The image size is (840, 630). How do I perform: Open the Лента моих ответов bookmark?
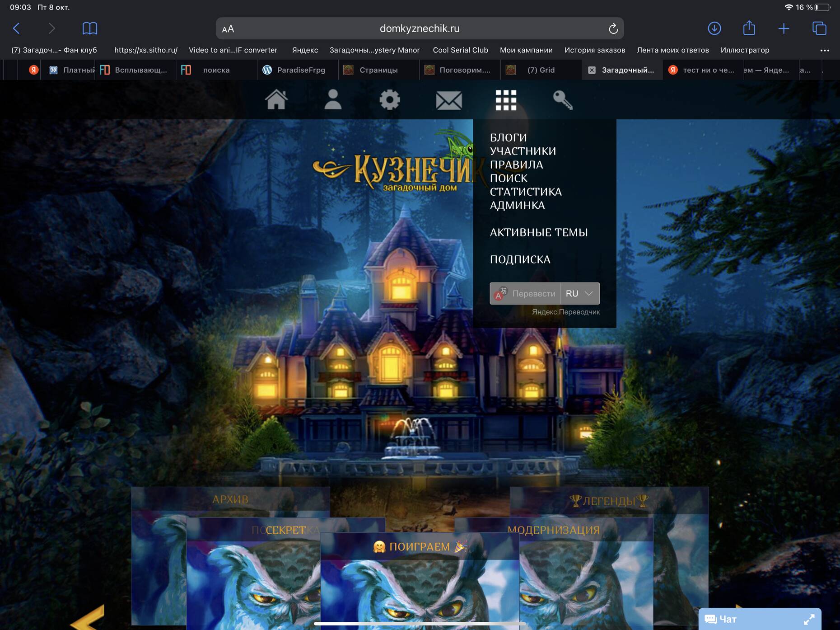click(x=673, y=50)
